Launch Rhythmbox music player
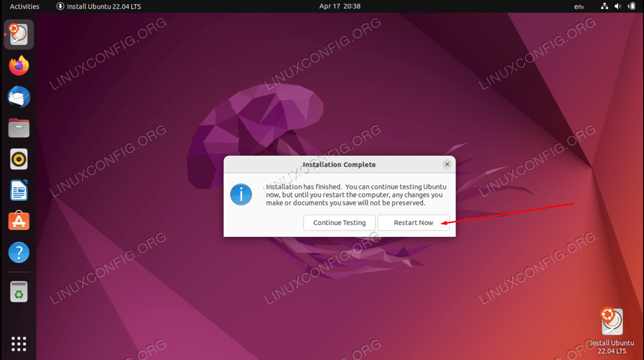 (x=19, y=159)
